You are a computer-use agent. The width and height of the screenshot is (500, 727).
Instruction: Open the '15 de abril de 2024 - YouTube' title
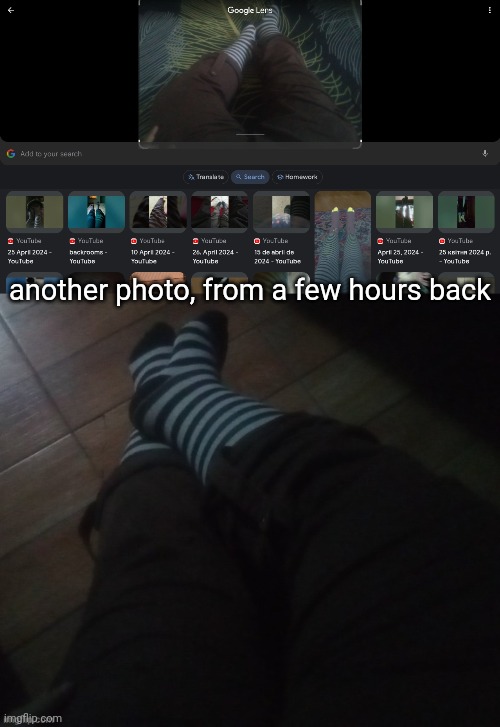[x=277, y=256]
